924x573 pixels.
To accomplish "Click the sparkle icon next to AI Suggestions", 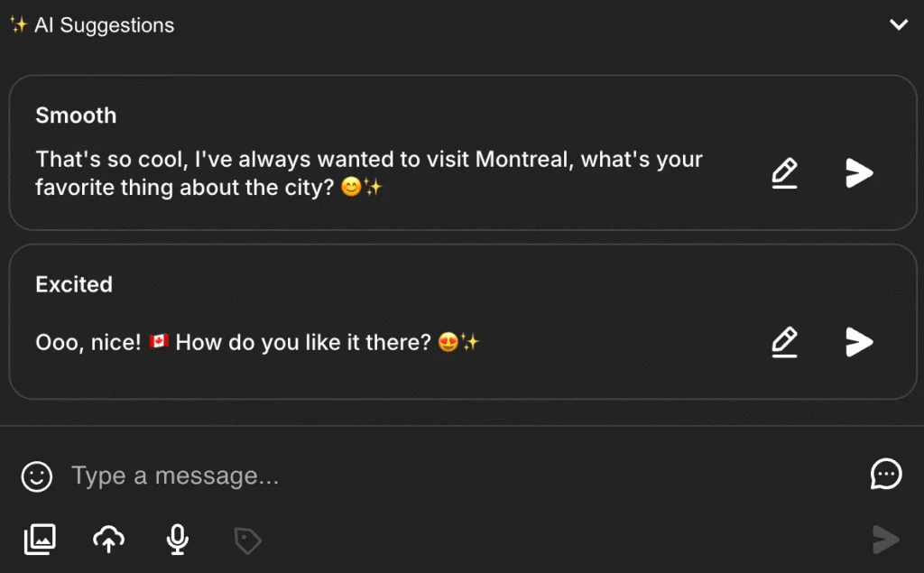I will (x=19, y=25).
